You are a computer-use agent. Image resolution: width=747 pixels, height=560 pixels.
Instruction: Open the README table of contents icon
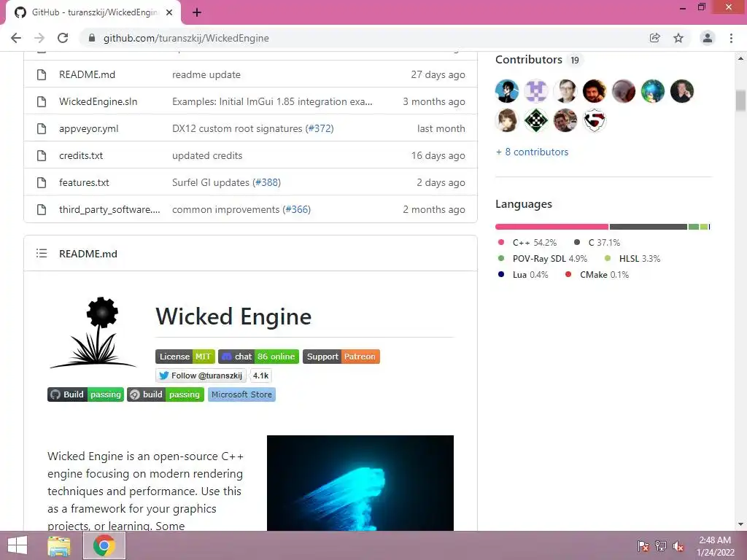[42, 253]
